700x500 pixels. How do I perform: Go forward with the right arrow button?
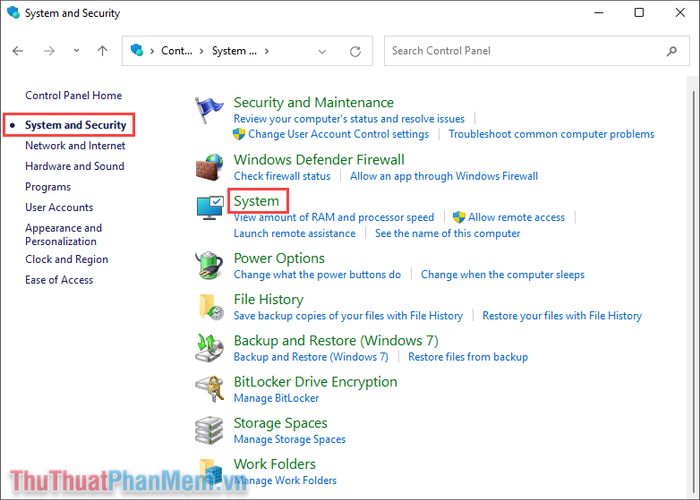(x=49, y=51)
